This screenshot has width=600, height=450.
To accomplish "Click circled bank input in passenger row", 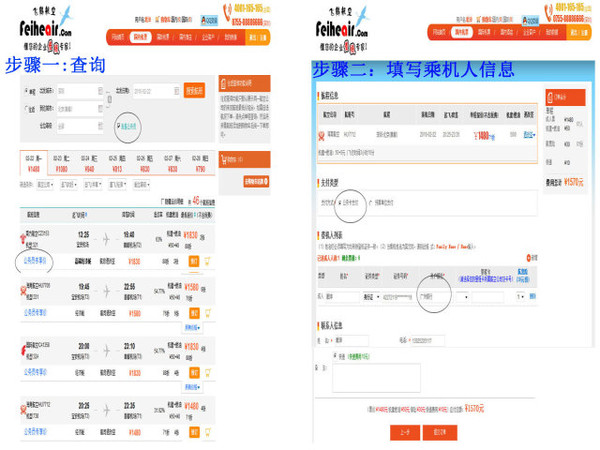I will [x=434, y=297].
